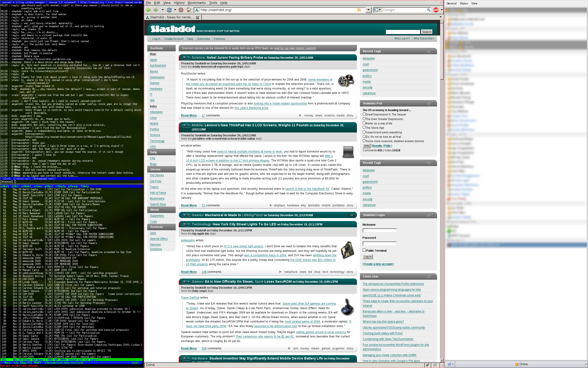Click the Slashdot favicon in the address bar
This screenshot has height=368, width=588.
click(x=197, y=10)
